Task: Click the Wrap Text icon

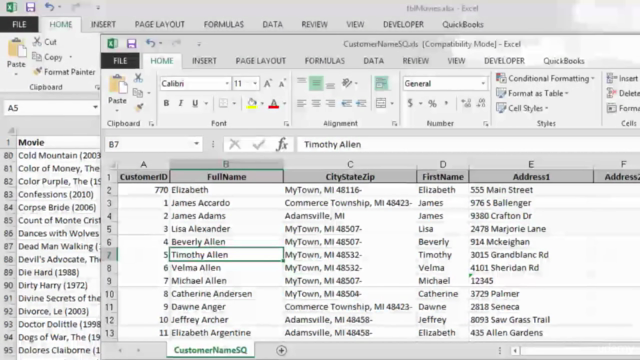Action: click(381, 83)
